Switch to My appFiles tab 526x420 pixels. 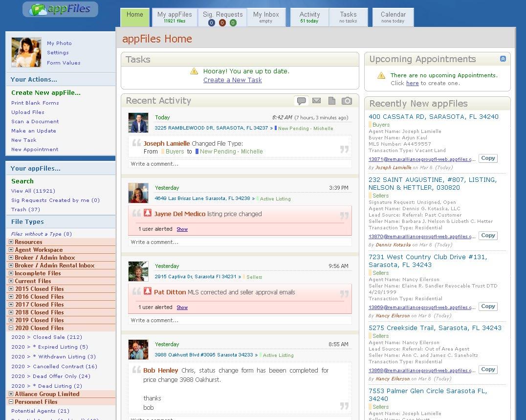point(175,17)
